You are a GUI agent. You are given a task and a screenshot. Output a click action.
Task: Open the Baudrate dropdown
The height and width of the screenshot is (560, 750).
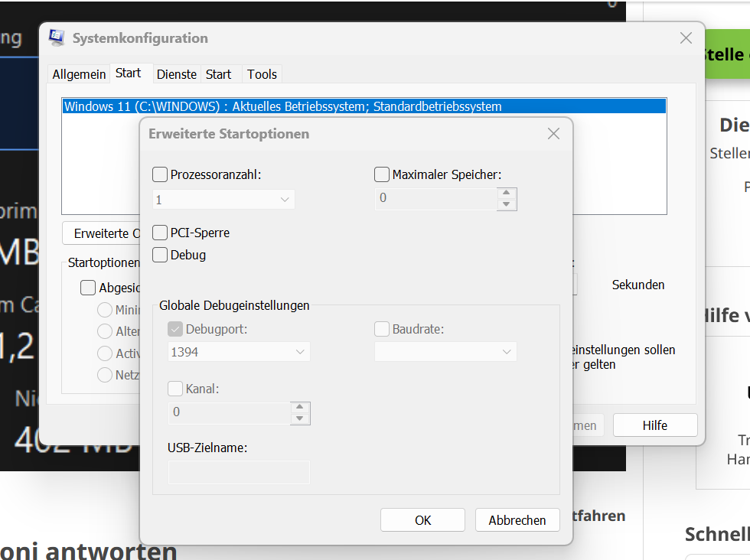point(445,352)
